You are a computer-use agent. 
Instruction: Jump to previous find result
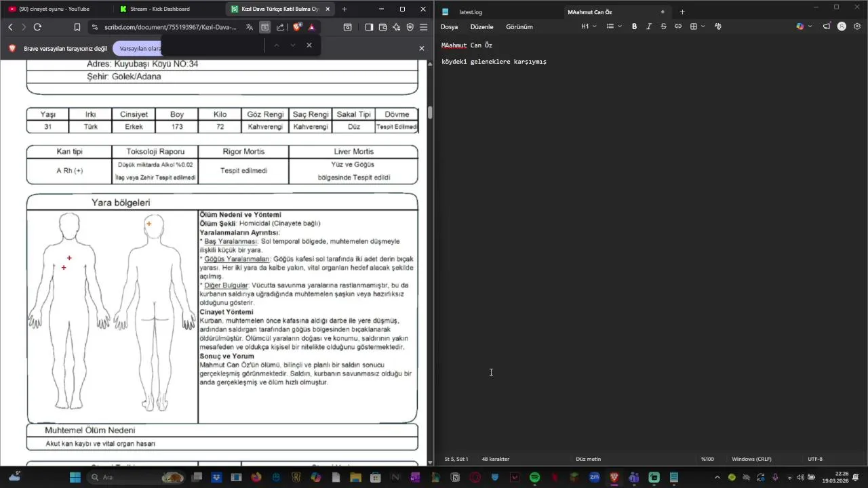pyautogui.click(x=276, y=45)
